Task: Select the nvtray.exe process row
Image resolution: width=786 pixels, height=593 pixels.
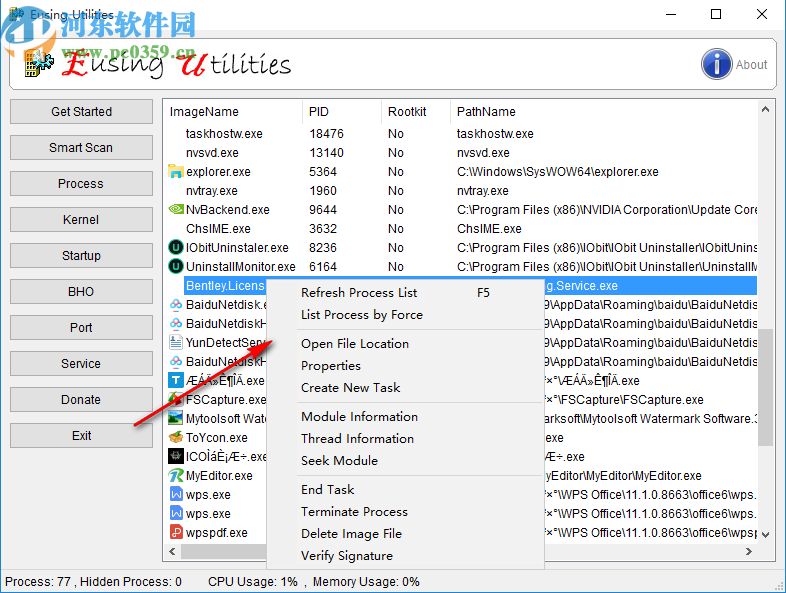Action: (461, 191)
